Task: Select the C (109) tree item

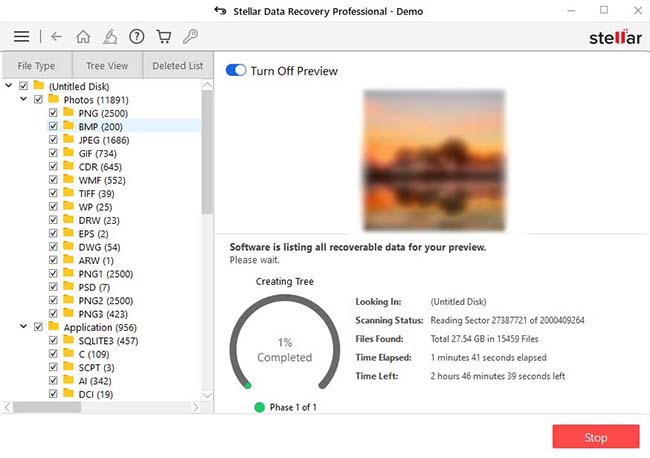Action: point(94,354)
